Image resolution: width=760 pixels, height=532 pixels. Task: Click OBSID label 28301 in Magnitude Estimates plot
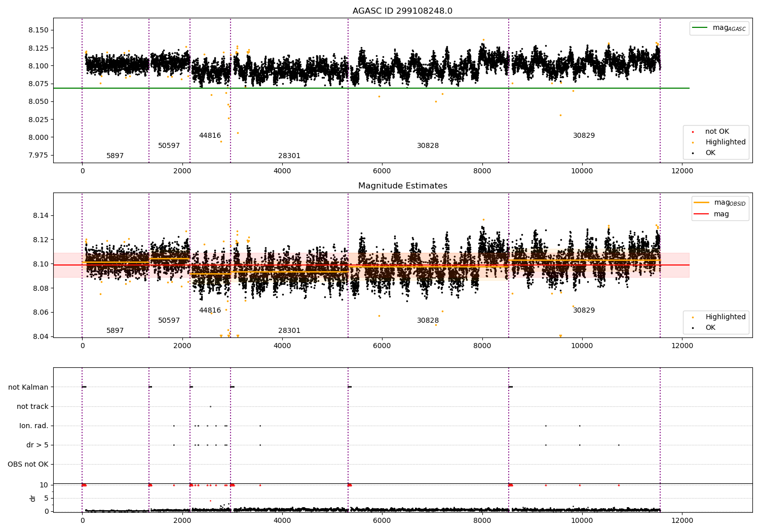tap(289, 331)
